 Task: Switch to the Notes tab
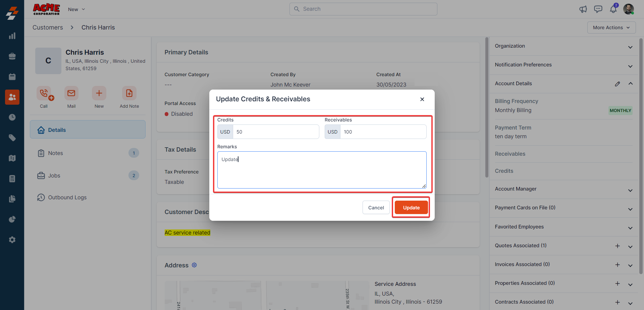[56, 153]
